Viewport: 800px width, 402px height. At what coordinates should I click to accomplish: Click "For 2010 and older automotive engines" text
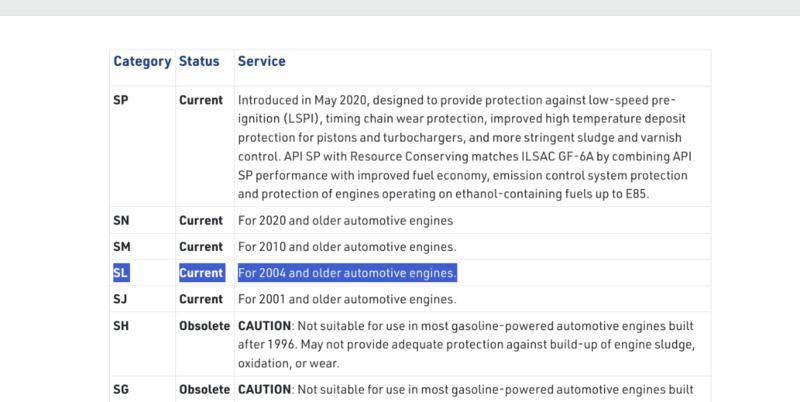347,246
